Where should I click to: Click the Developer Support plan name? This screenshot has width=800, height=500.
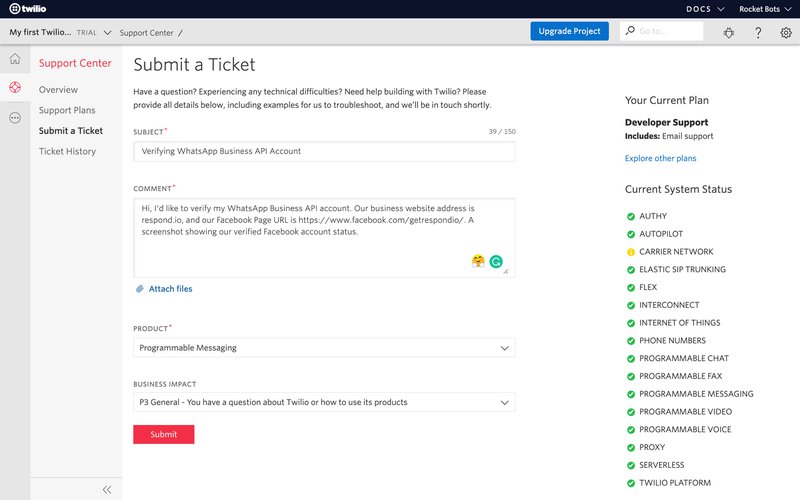click(x=666, y=122)
